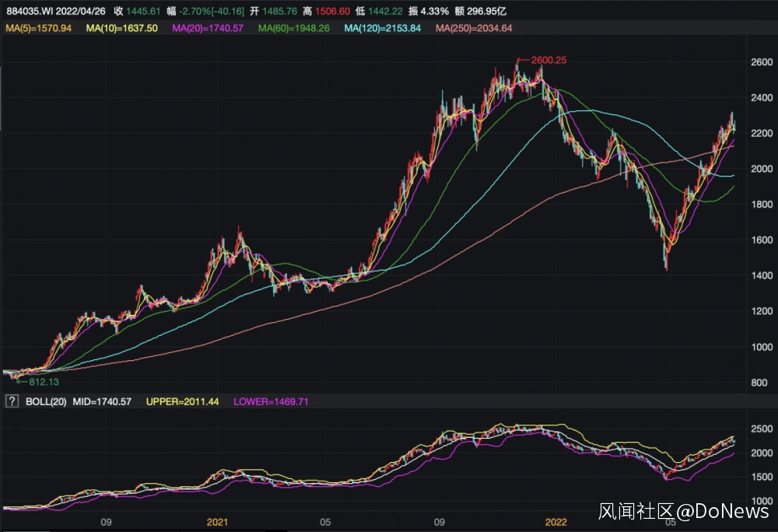Select the MA(120)=2153.84 indicator label
This screenshot has width=778, height=532.
(383, 28)
